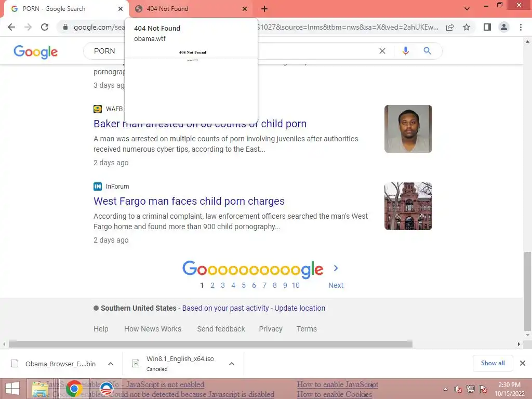Click Show all downloads button
Viewport: 532px width, 399px height.
pyautogui.click(x=493, y=363)
